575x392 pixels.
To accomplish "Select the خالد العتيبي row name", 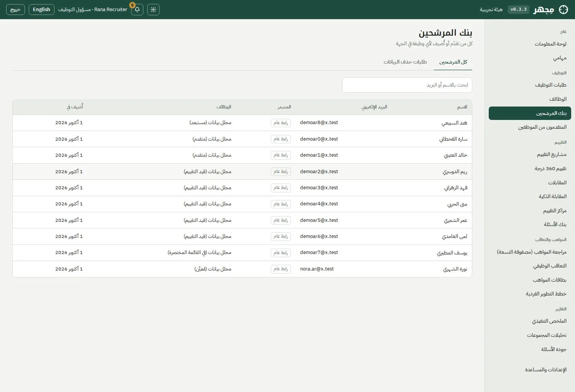I will [x=455, y=155].
